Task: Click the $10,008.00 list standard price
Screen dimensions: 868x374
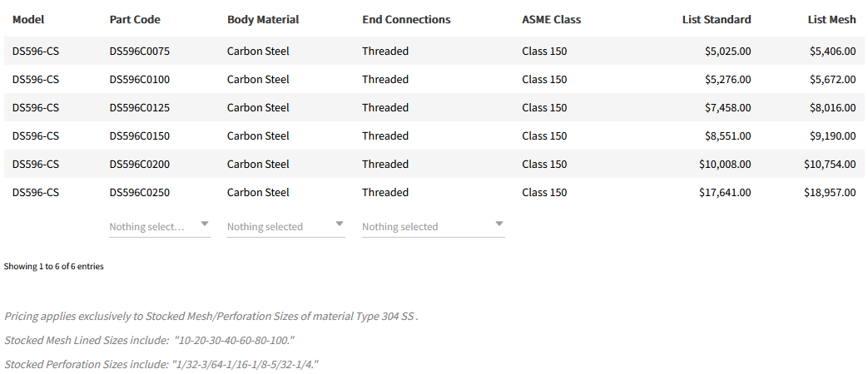Action: [x=725, y=164]
